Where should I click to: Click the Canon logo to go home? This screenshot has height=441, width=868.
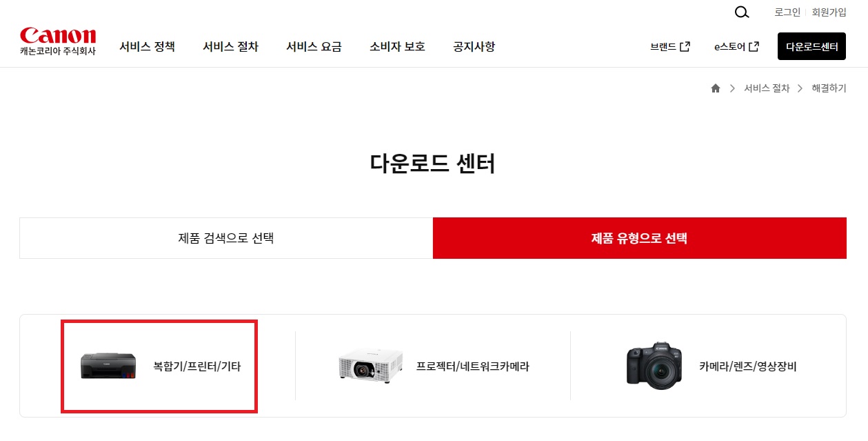[x=58, y=40]
